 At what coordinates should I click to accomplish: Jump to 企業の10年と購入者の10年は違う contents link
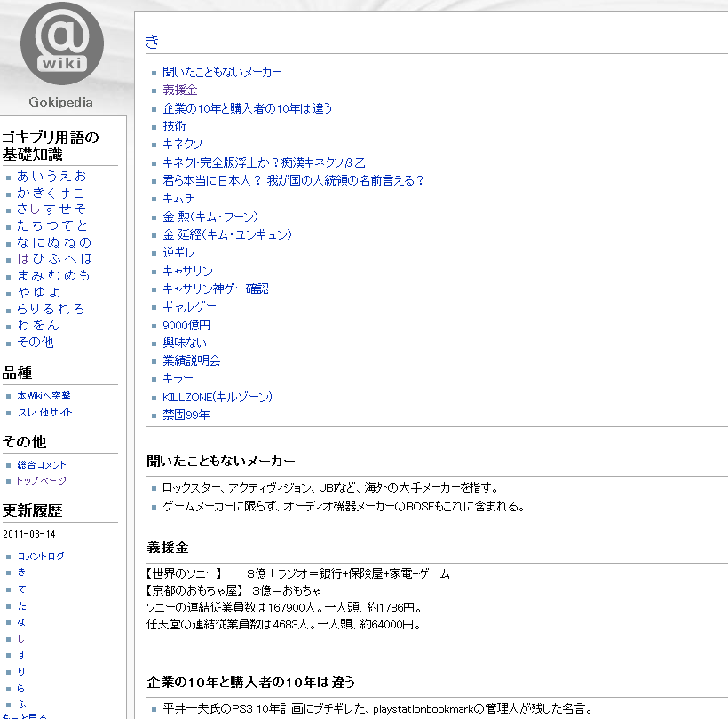click(247, 108)
